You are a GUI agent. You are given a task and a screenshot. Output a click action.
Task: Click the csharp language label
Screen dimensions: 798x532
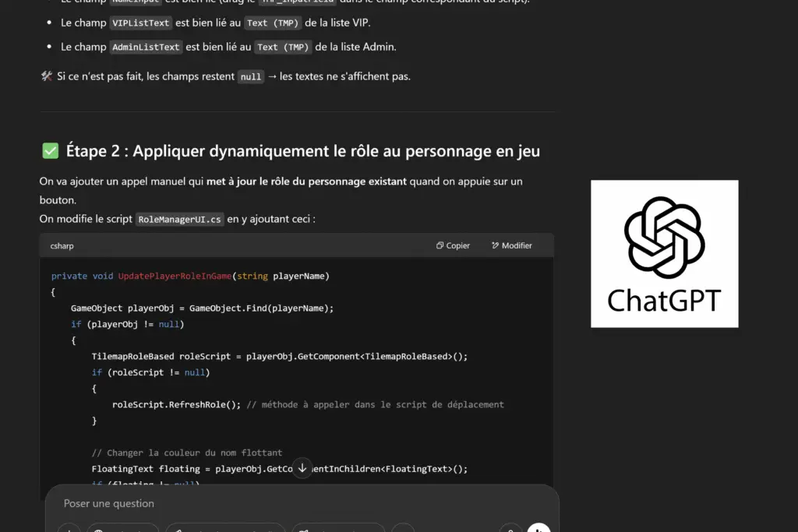coord(62,246)
